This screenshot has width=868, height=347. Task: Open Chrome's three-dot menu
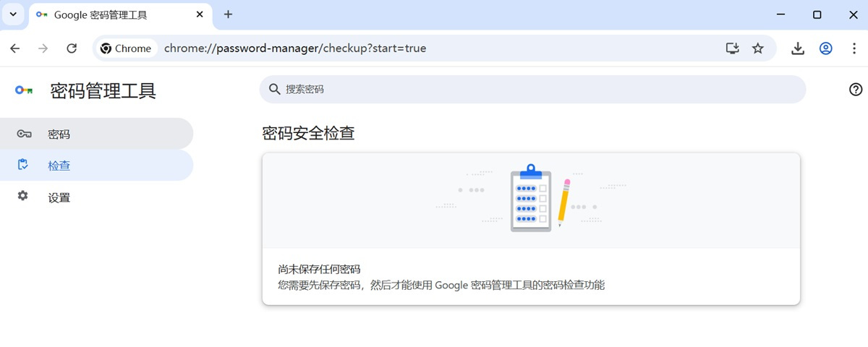[853, 48]
